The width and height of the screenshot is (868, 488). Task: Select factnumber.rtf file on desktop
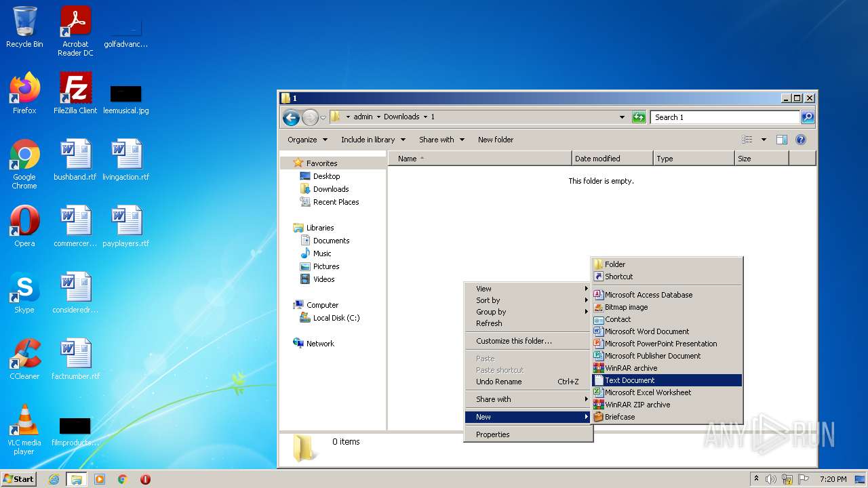coord(75,359)
